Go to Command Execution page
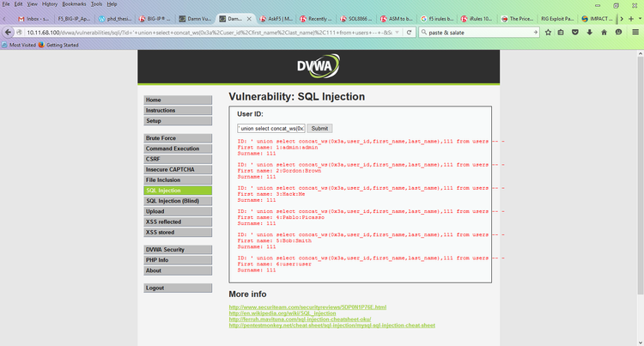This screenshot has height=346, width=644. click(178, 149)
